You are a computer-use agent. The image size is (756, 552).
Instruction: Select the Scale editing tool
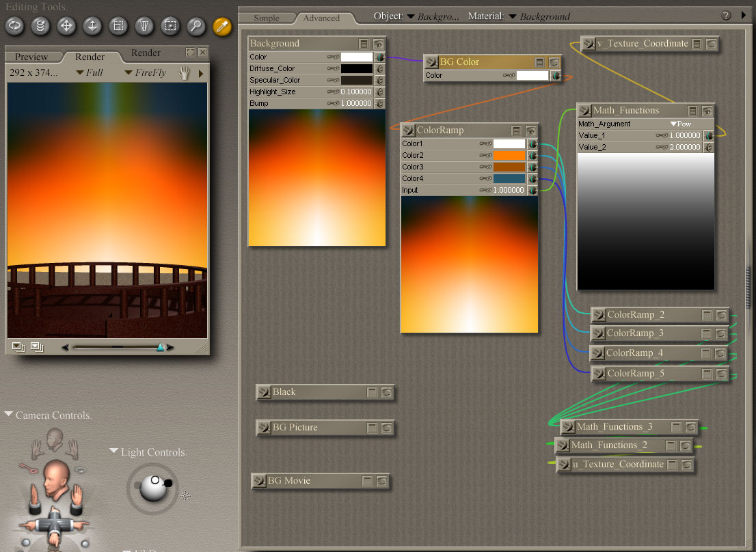click(118, 26)
